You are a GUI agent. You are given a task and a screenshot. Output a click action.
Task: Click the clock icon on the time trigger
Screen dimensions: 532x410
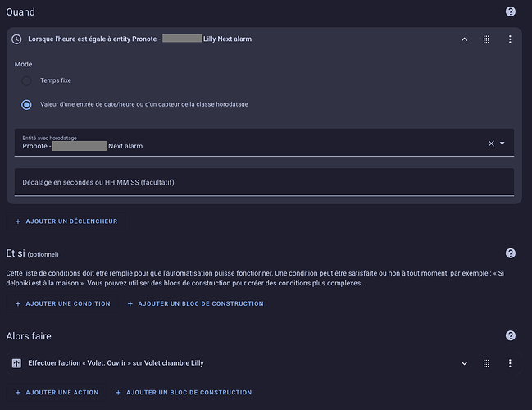click(x=16, y=39)
